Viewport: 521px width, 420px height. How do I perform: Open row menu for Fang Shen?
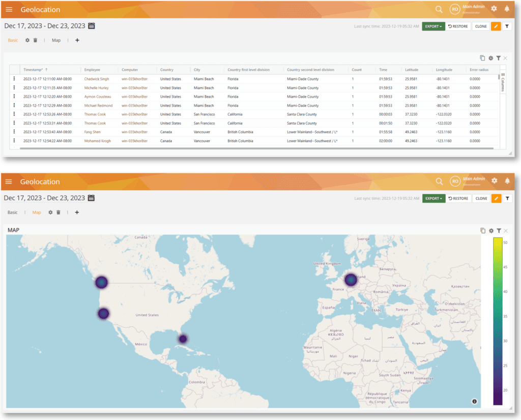(14, 132)
